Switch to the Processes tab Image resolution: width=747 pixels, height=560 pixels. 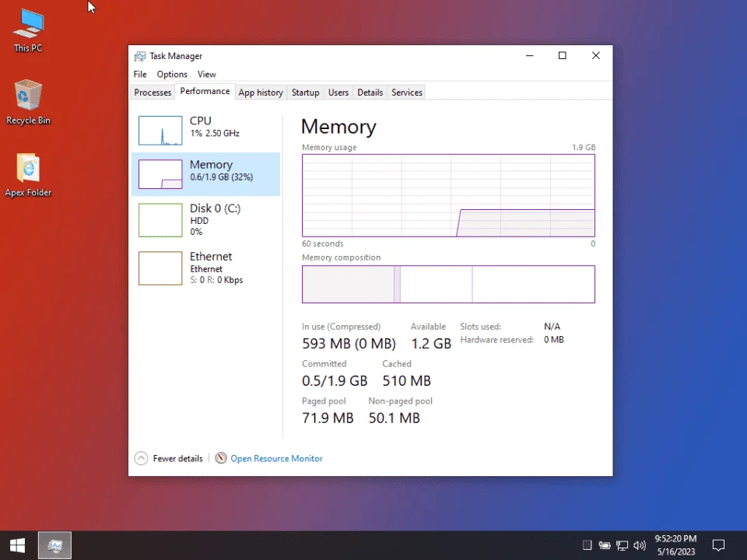click(x=153, y=93)
